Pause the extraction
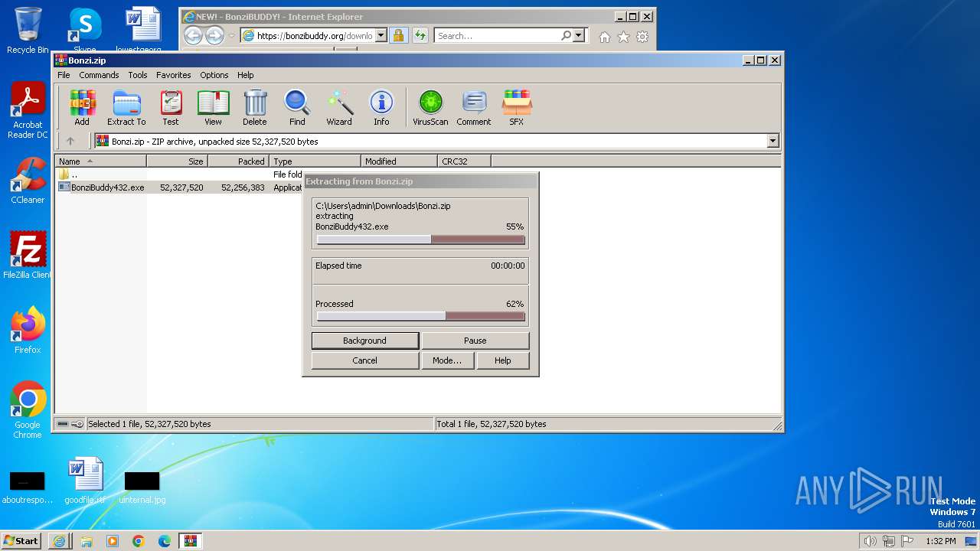The height and width of the screenshot is (551, 980). (475, 341)
